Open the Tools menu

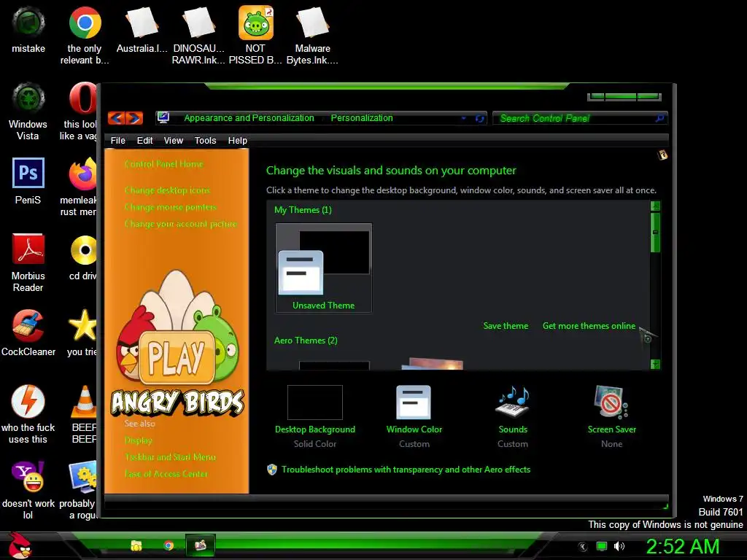(x=205, y=141)
